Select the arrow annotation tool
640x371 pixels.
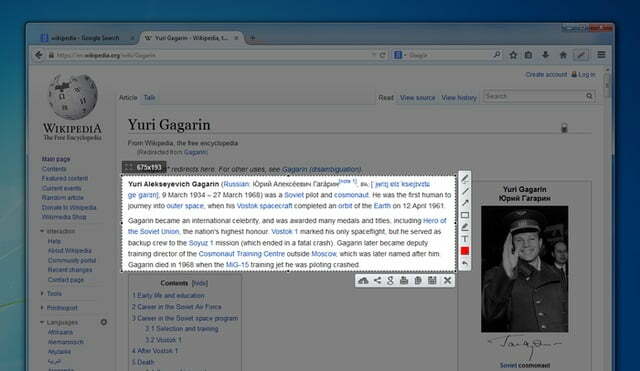pyautogui.click(x=464, y=203)
